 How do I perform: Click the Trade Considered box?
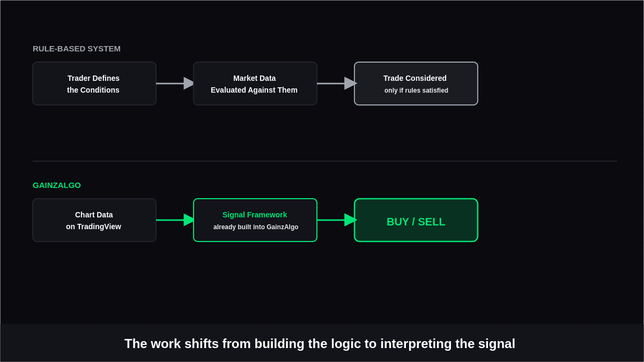[416, 84]
